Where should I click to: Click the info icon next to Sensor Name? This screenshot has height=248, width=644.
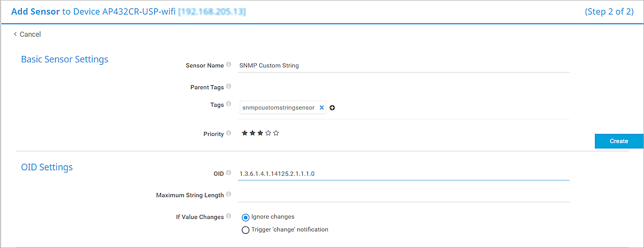click(229, 65)
